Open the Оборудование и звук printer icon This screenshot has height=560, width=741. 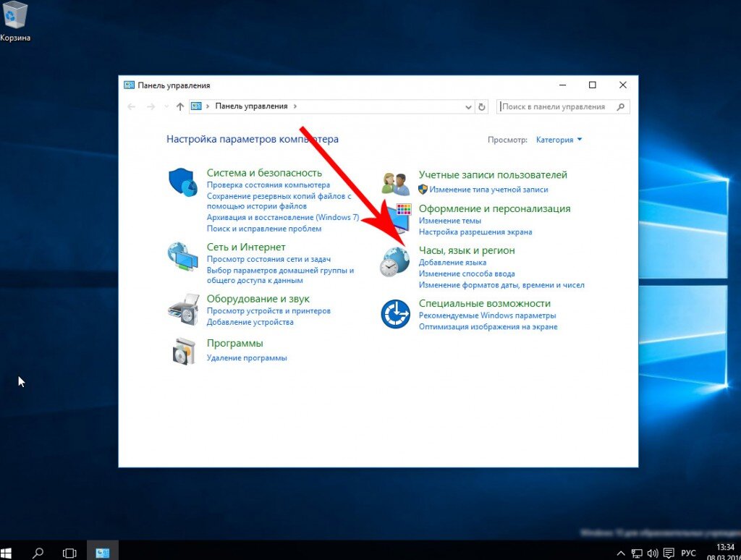(183, 309)
